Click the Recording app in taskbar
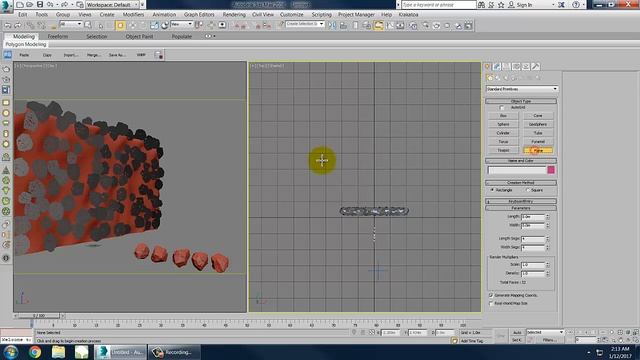The height and width of the screenshot is (360, 640). [173, 352]
